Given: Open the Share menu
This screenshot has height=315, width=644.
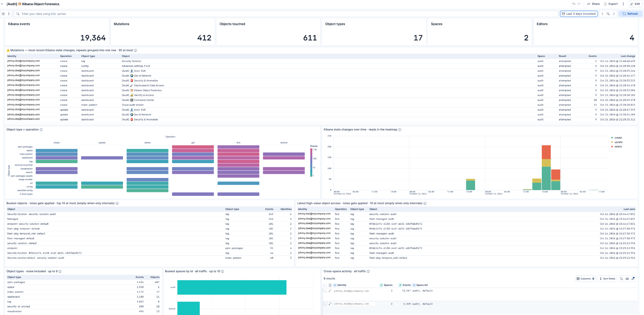Looking at the screenshot, I should click(x=593, y=4).
